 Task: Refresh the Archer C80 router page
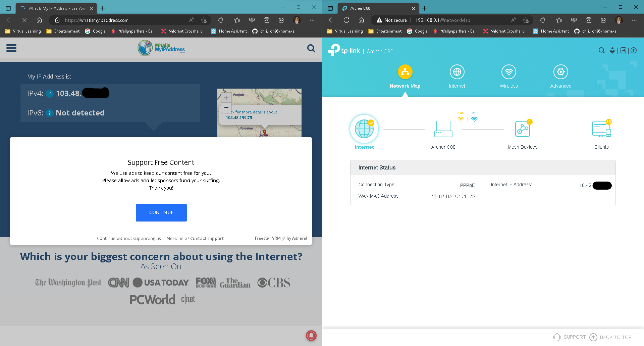(x=346, y=20)
